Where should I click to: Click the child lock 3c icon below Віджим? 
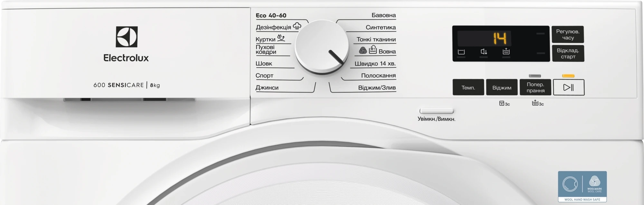click(x=504, y=103)
